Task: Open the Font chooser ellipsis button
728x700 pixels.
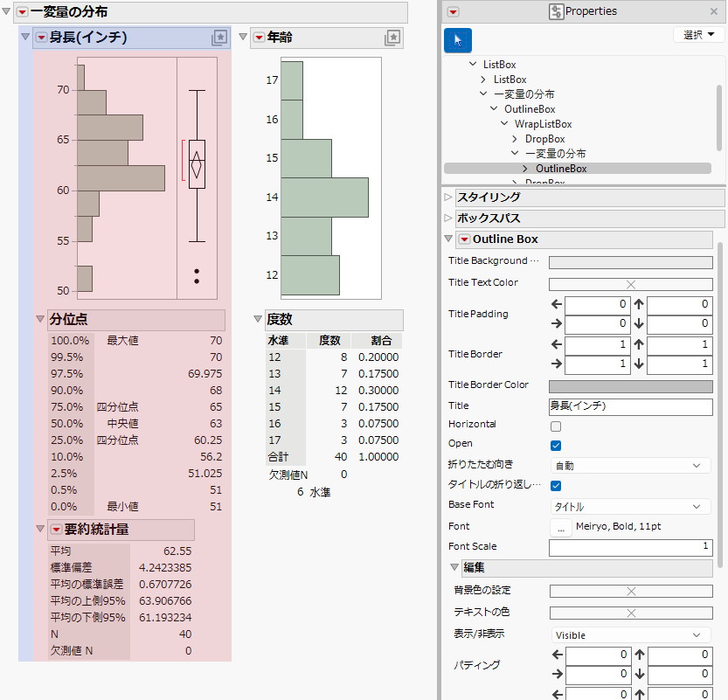Action: tap(561, 527)
